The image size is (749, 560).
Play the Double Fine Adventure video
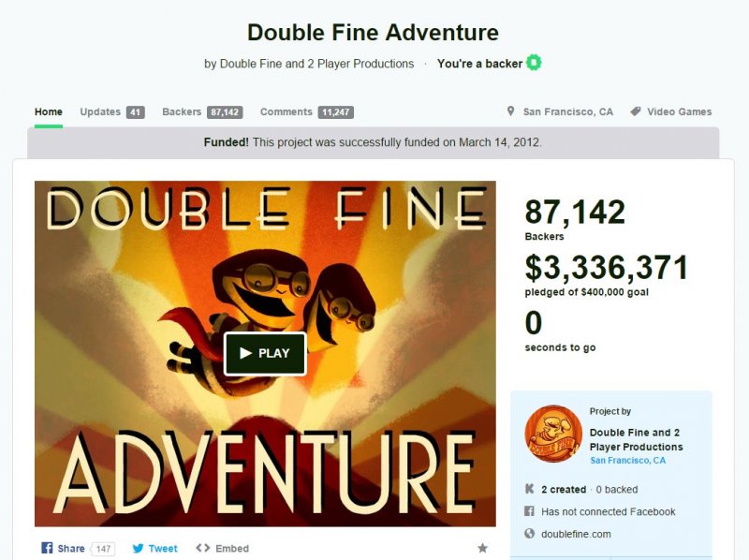pyautogui.click(x=265, y=354)
